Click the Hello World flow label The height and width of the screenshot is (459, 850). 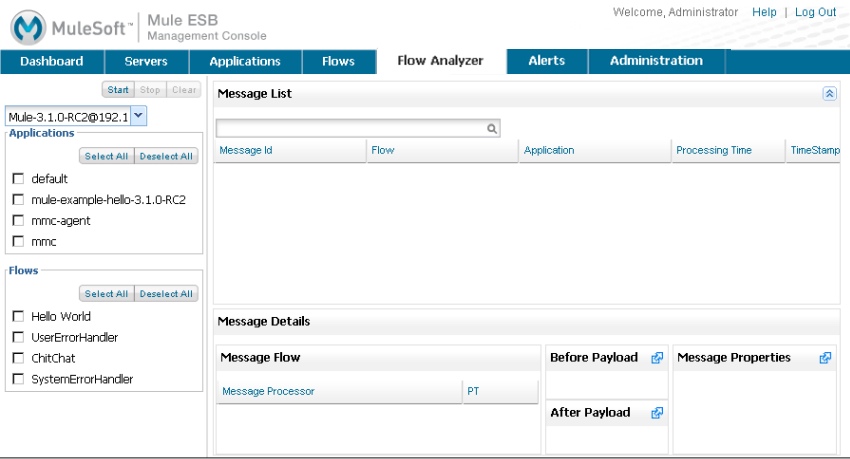61,316
